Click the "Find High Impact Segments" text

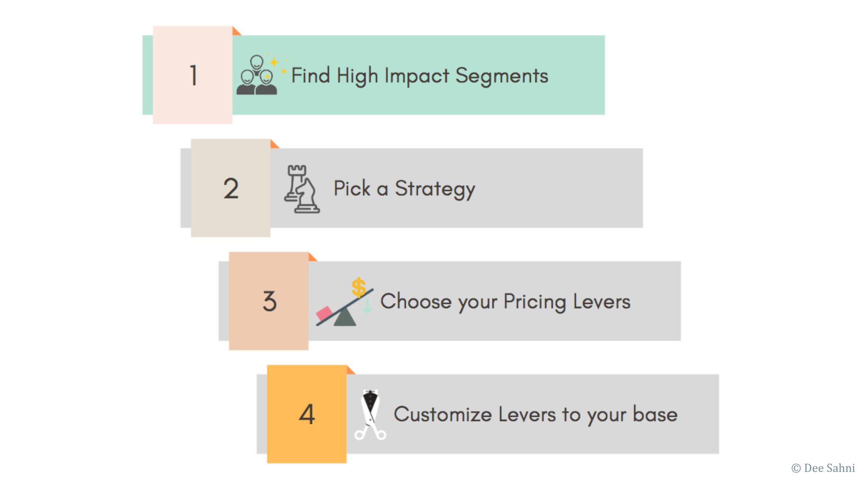(419, 76)
